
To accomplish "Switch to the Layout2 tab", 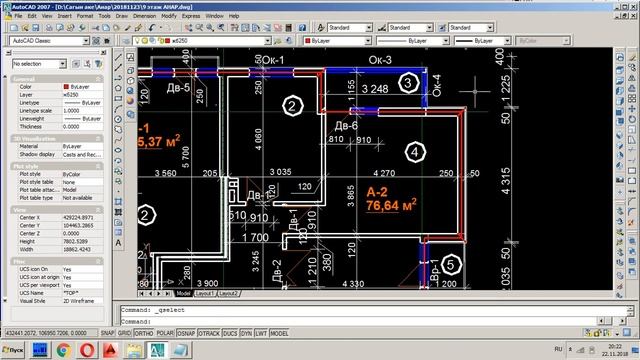I will [228, 293].
